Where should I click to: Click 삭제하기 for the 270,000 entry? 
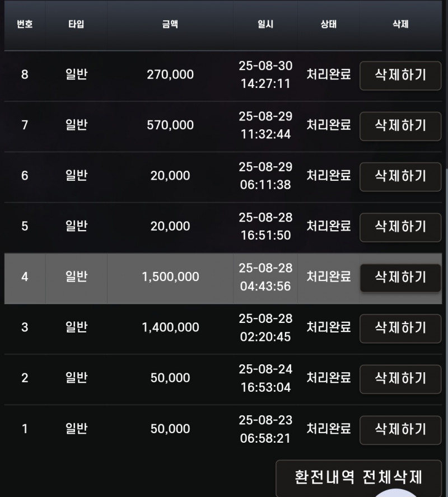pos(400,75)
